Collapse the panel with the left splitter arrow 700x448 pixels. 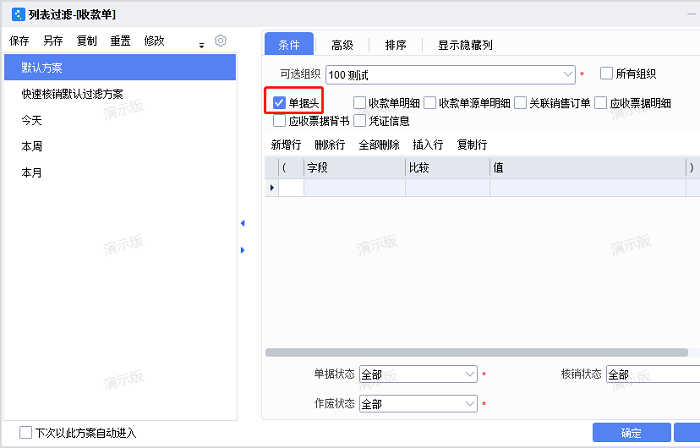(242, 223)
